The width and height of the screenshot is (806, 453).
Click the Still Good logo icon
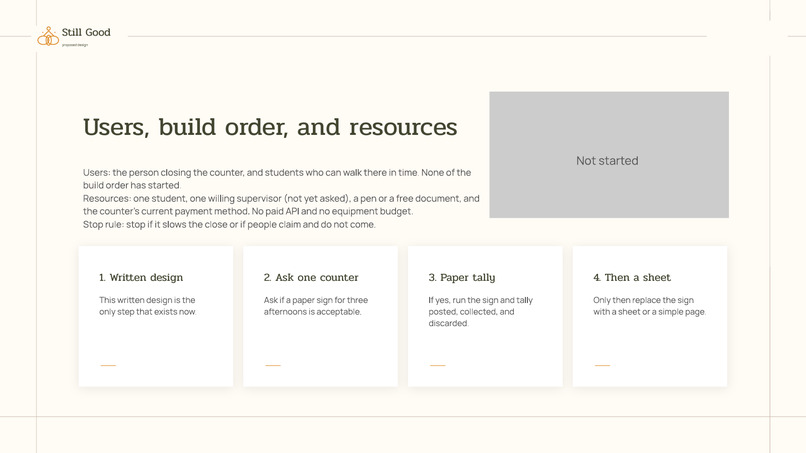[48, 36]
